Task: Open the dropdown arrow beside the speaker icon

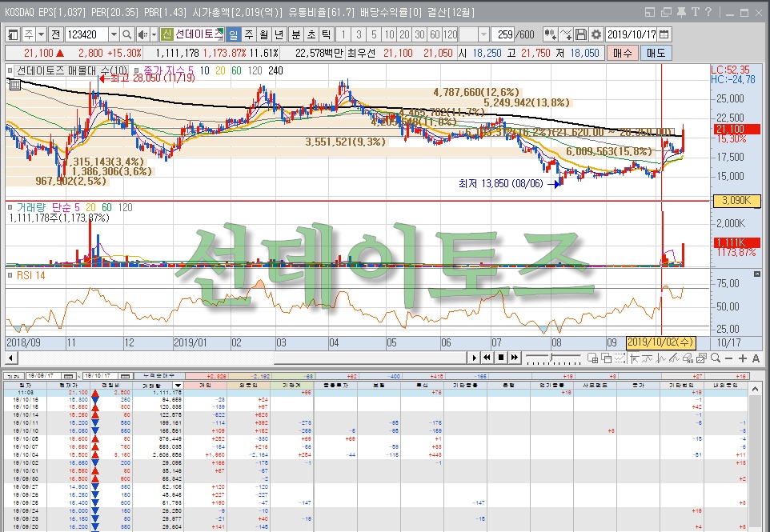Action: (154, 34)
